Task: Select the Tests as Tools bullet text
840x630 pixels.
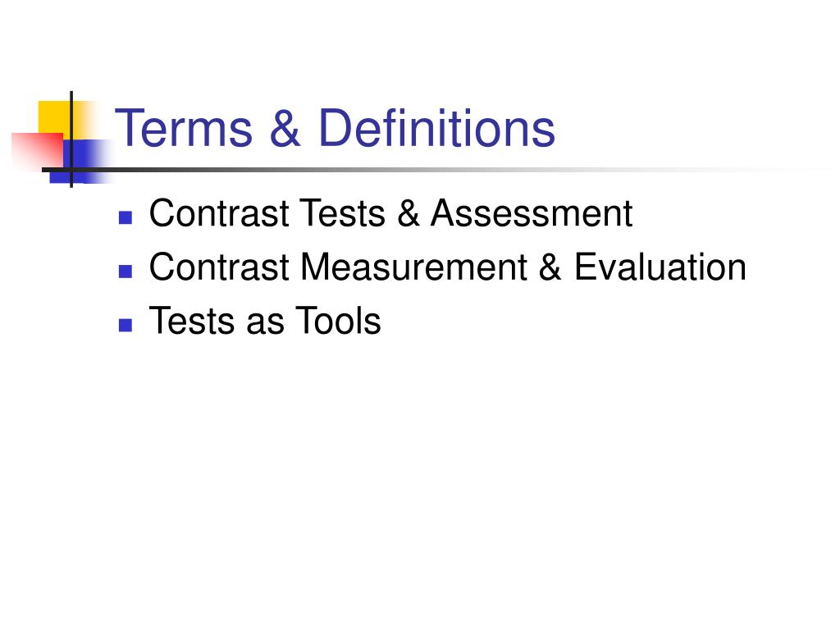Action: (265, 321)
